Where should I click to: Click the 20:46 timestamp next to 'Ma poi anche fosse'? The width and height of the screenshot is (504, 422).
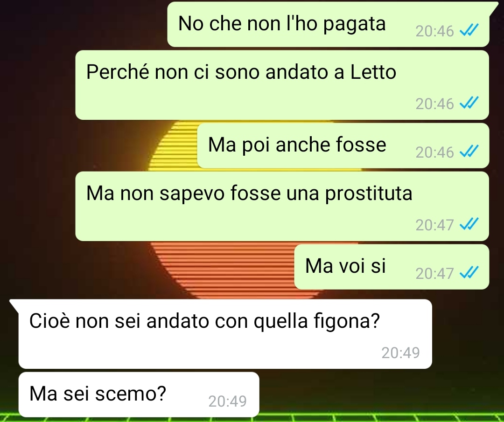click(434, 152)
